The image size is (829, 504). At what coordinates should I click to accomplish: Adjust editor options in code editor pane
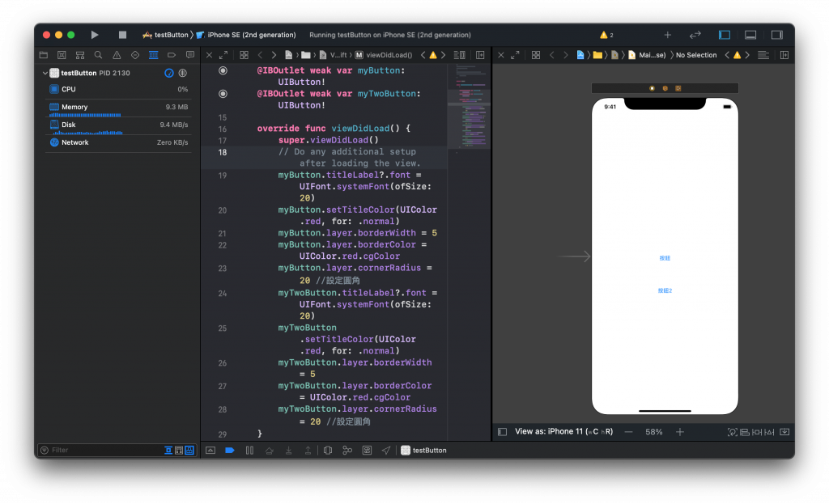[x=460, y=55]
